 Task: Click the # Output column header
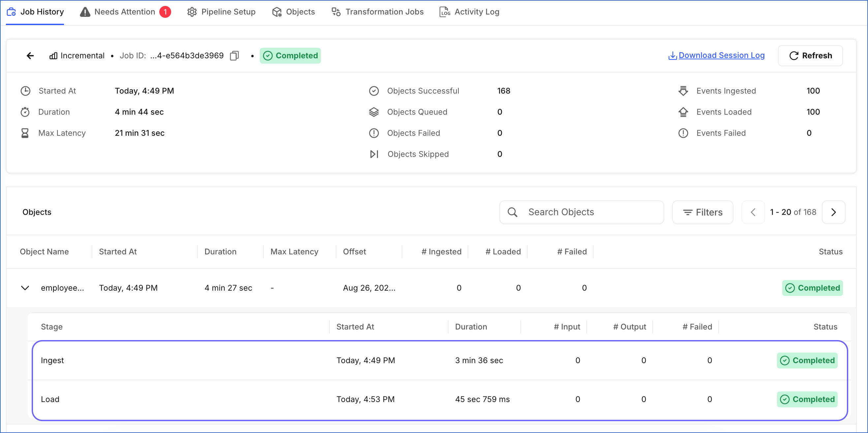(630, 327)
